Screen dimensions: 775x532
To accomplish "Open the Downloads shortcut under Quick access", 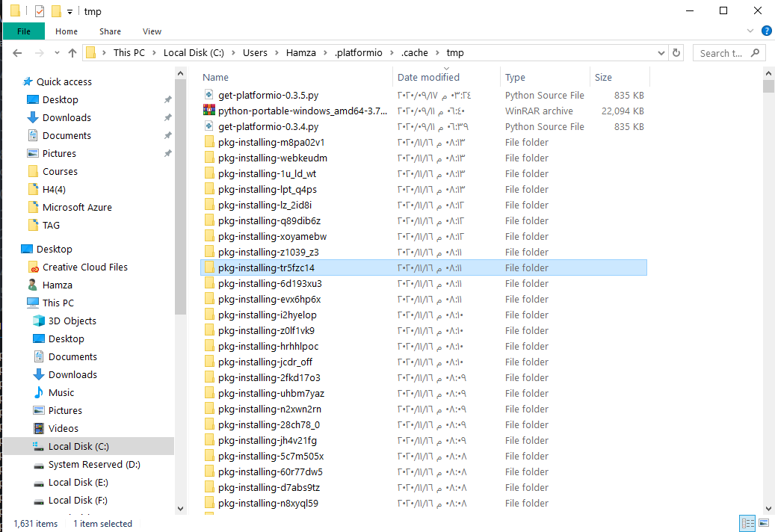I will (x=68, y=117).
